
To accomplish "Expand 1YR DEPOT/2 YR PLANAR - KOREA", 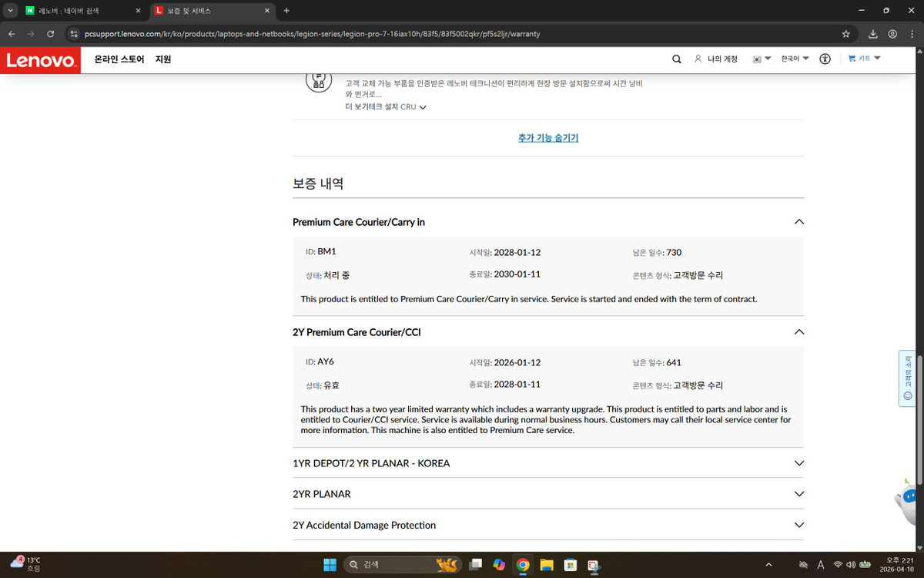I will coord(798,463).
